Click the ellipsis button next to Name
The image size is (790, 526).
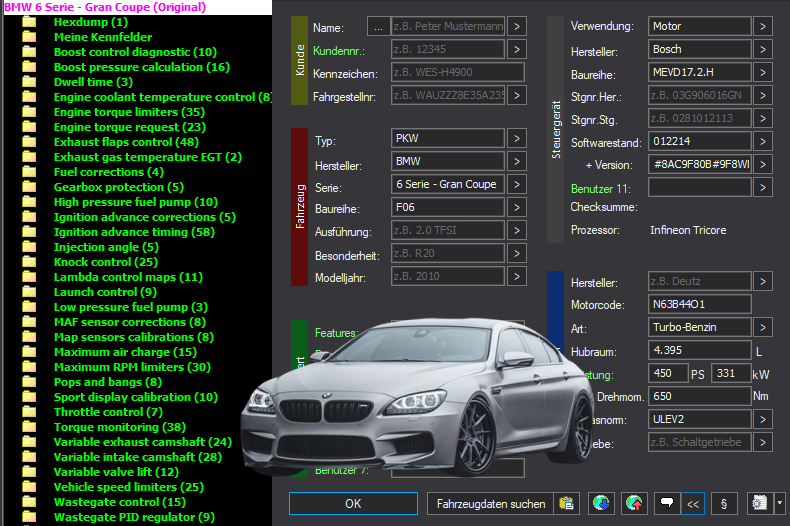tap(378, 27)
